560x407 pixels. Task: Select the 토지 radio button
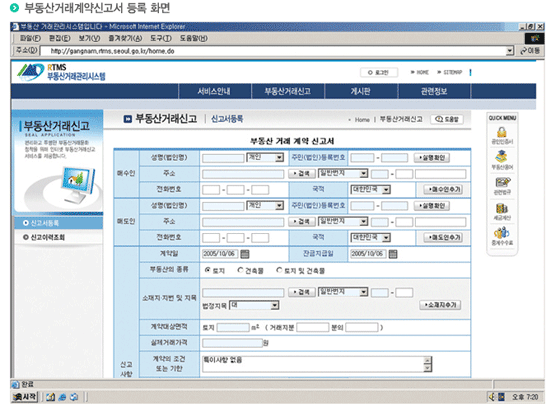(208, 270)
